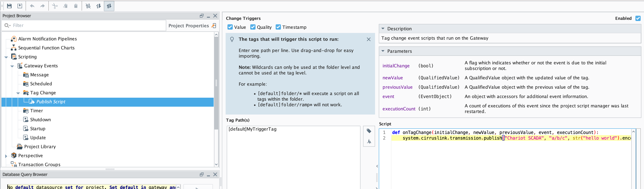
Task: Click the Project Browser filter field
Action: pos(87,25)
